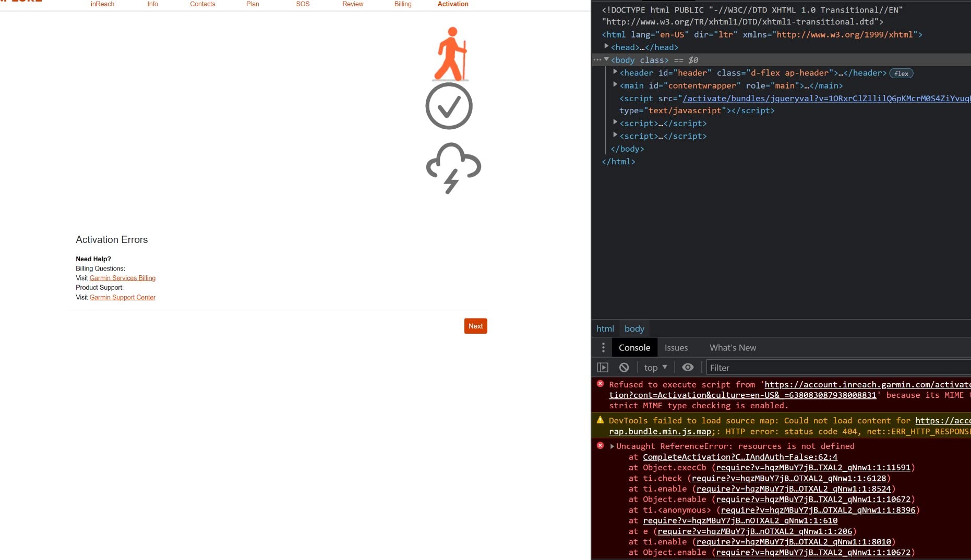Open the jqueryval script source link
This screenshot has width=971, height=560.
tap(826, 98)
